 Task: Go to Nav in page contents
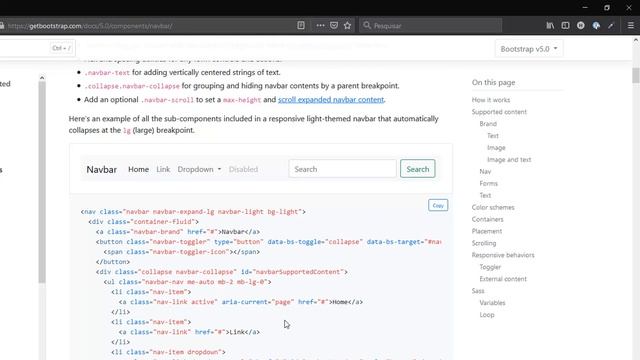485,171
